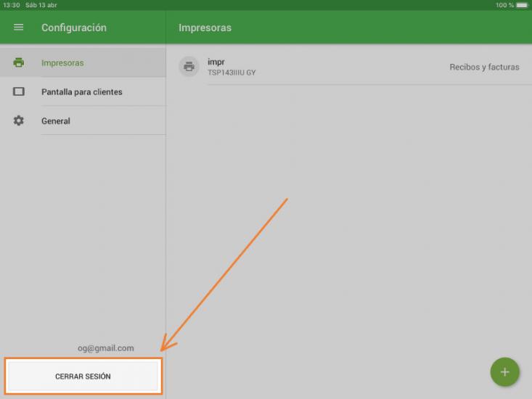This screenshot has height=399, width=532.
Task: Click the Configuración header title
Action: point(74,28)
